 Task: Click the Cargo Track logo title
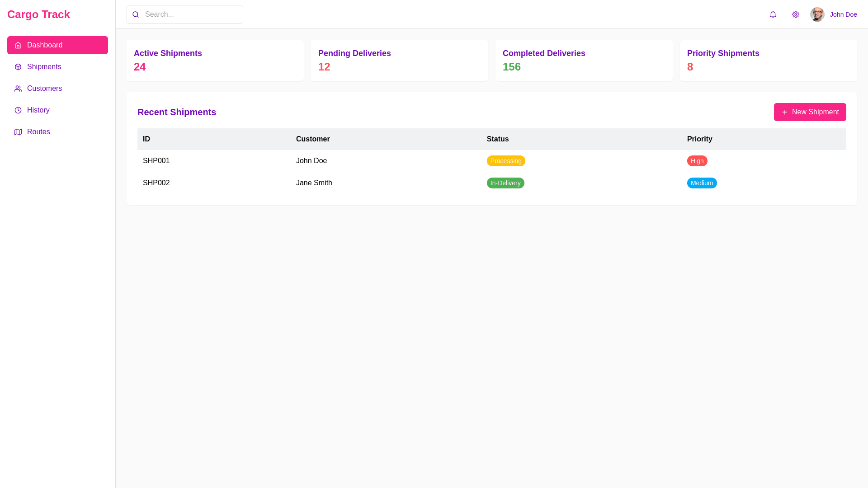click(38, 14)
